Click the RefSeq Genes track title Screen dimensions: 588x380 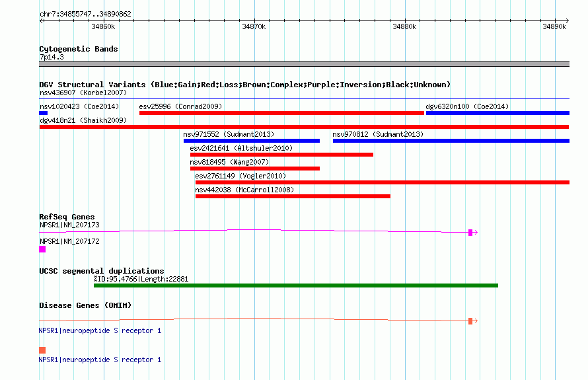pos(67,217)
